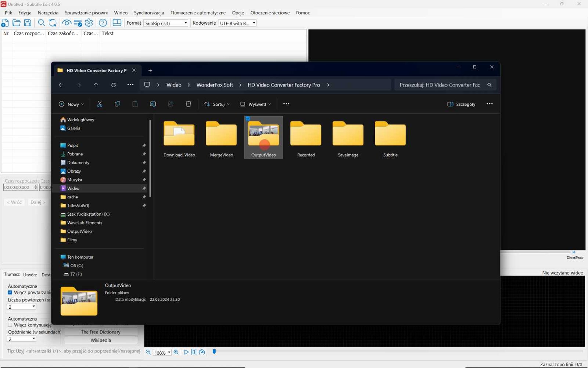
Task: Click the Copy icon in Explorer toolbar
Action: [x=117, y=104]
